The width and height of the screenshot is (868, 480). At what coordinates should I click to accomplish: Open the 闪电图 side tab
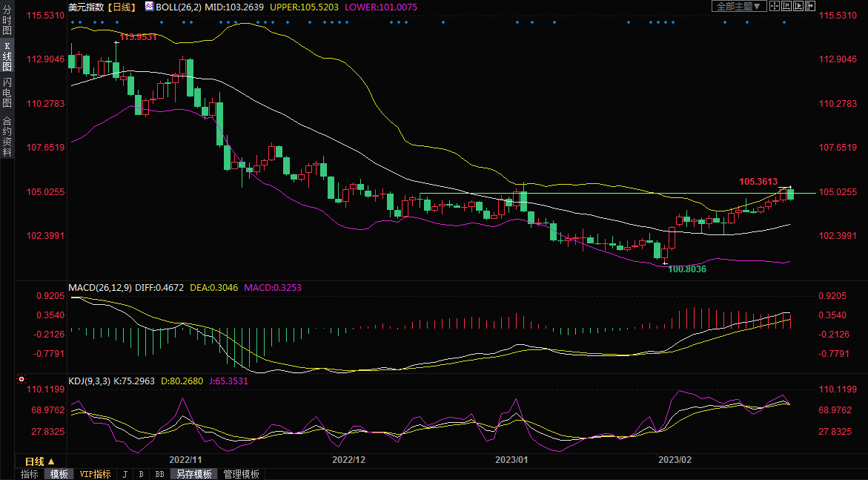[x=7, y=92]
